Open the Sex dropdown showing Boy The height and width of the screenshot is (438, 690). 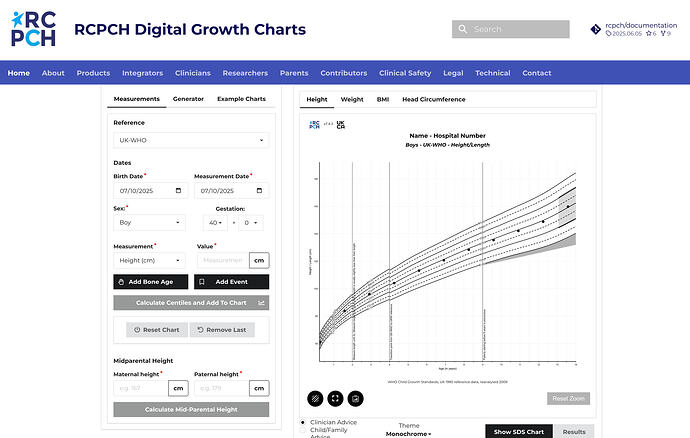tap(150, 223)
